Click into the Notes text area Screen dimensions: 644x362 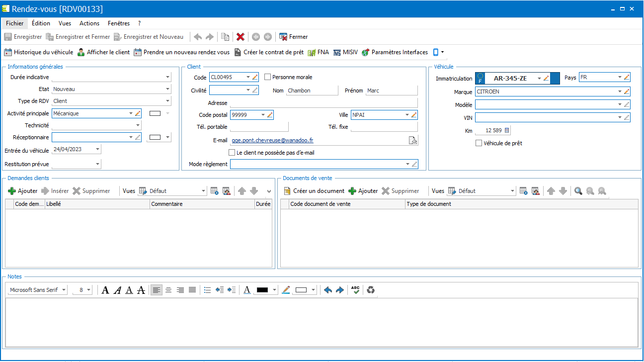pyautogui.click(x=321, y=322)
